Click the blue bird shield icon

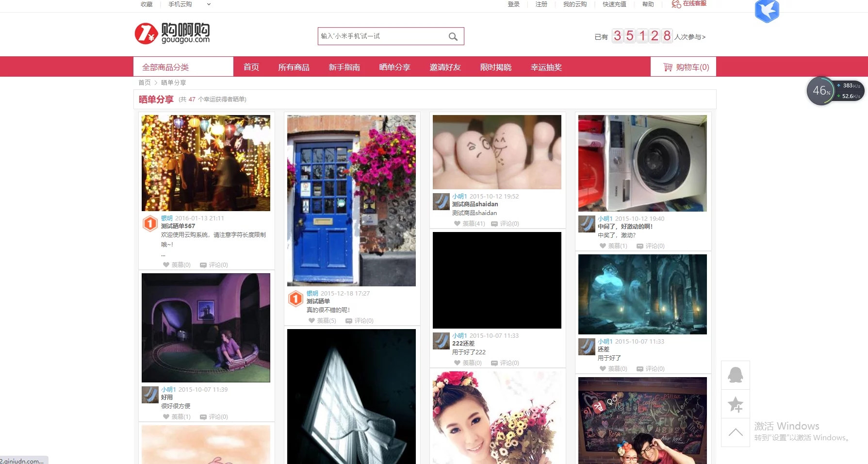(x=767, y=11)
